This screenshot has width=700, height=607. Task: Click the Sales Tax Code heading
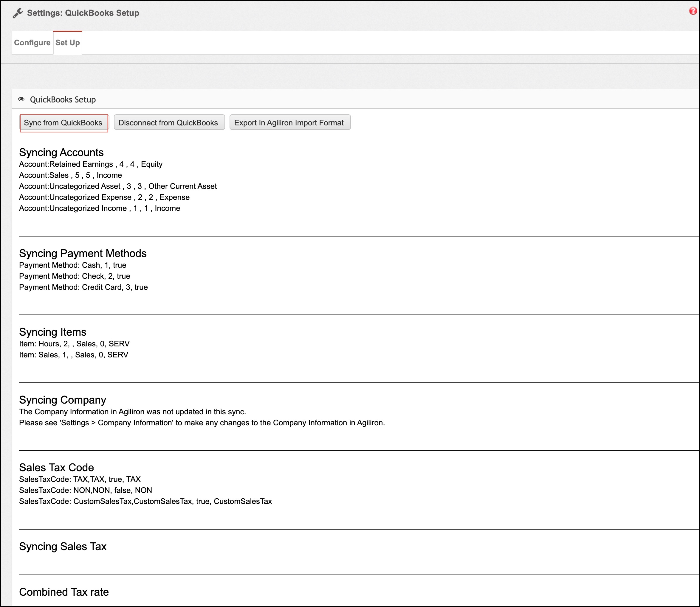pos(56,468)
